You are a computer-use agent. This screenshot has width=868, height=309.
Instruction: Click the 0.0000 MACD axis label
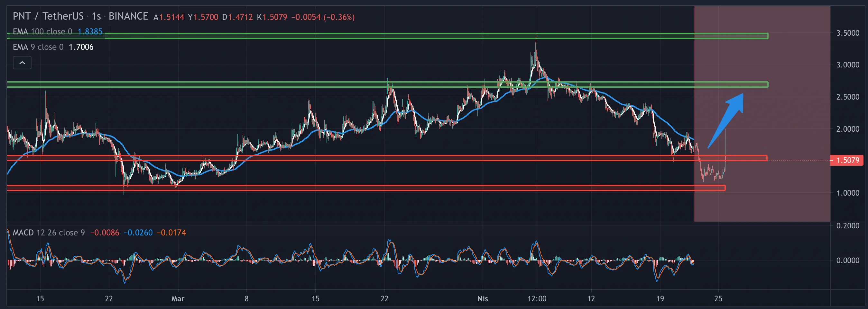tap(848, 260)
